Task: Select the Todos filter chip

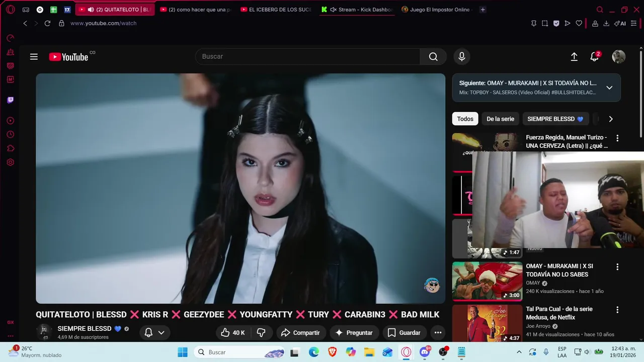Action: (465, 119)
